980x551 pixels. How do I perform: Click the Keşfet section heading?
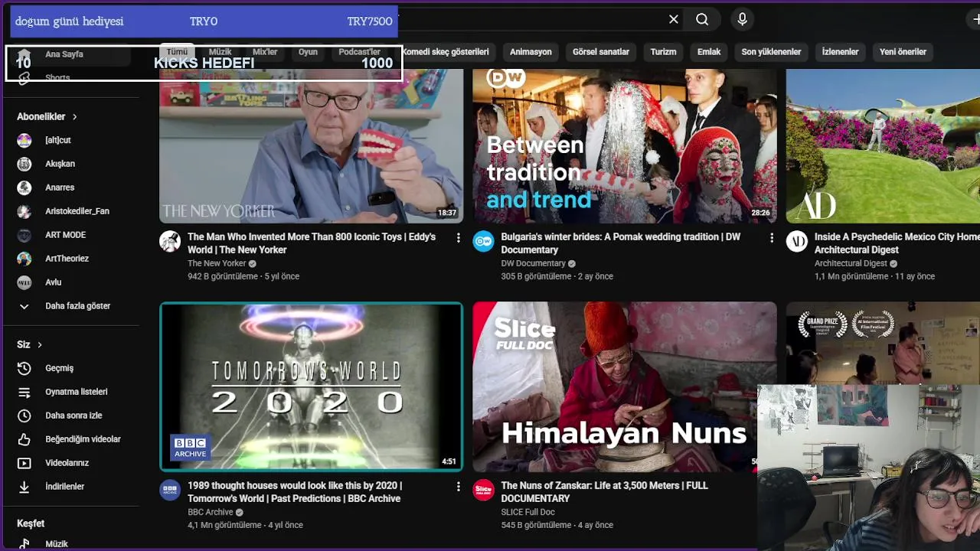click(31, 523)
